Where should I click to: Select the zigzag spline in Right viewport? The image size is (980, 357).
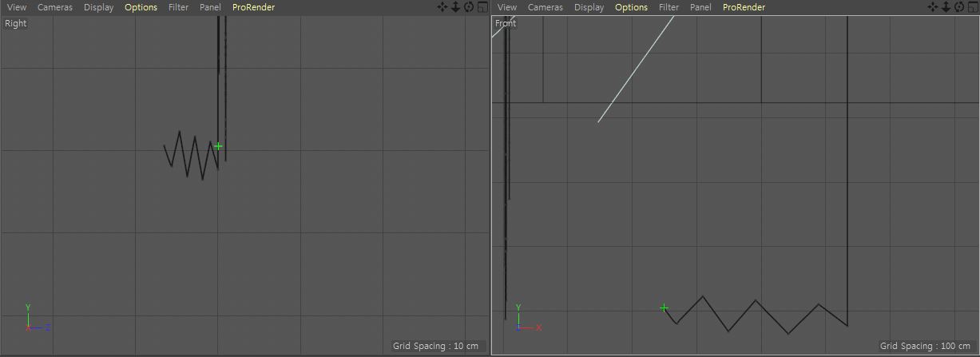[x=191, y=156]
